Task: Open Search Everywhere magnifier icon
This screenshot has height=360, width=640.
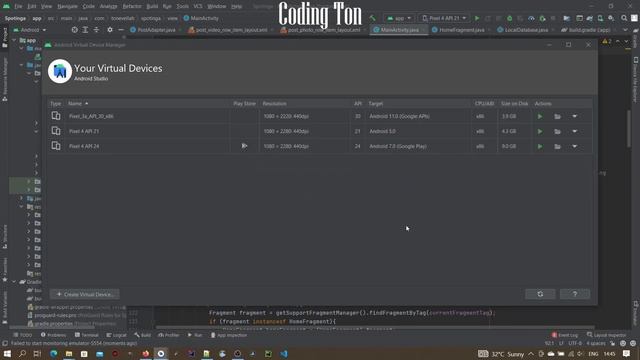Action: [x=624, y=18]
